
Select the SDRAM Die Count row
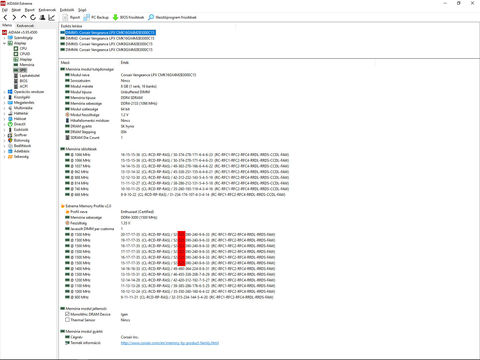click(x=94, y=138)
